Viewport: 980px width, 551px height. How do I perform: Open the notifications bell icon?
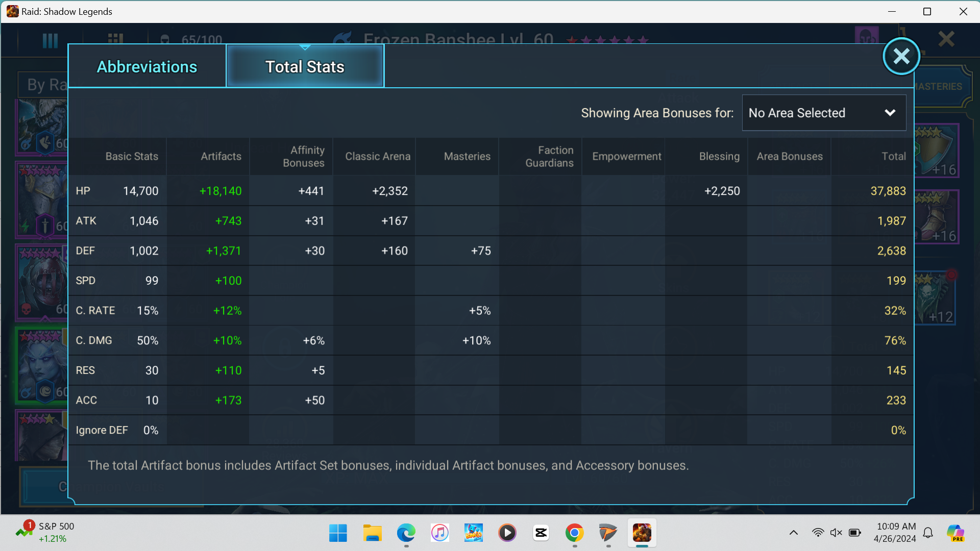[x=928, y=533]
